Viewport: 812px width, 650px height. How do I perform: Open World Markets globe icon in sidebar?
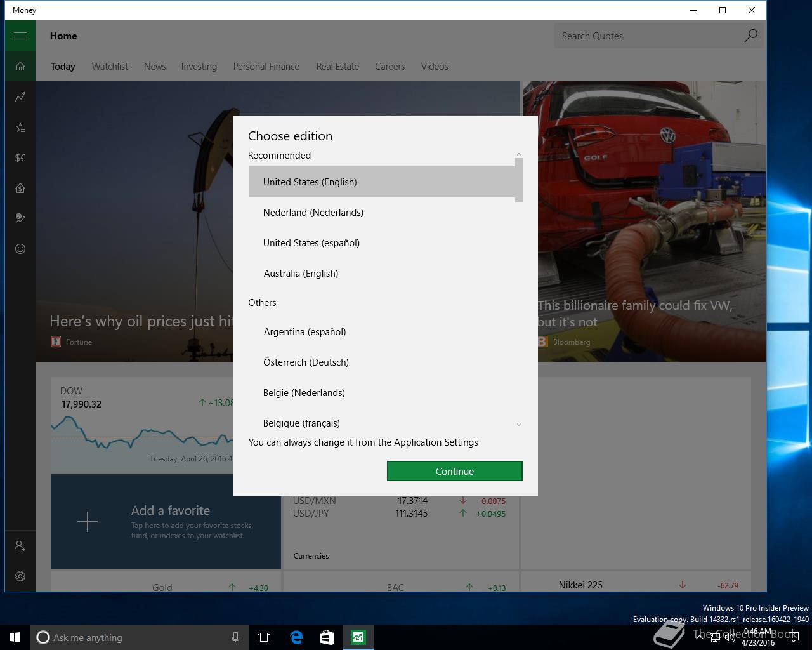pyautogui.click(x=20, y=218)
